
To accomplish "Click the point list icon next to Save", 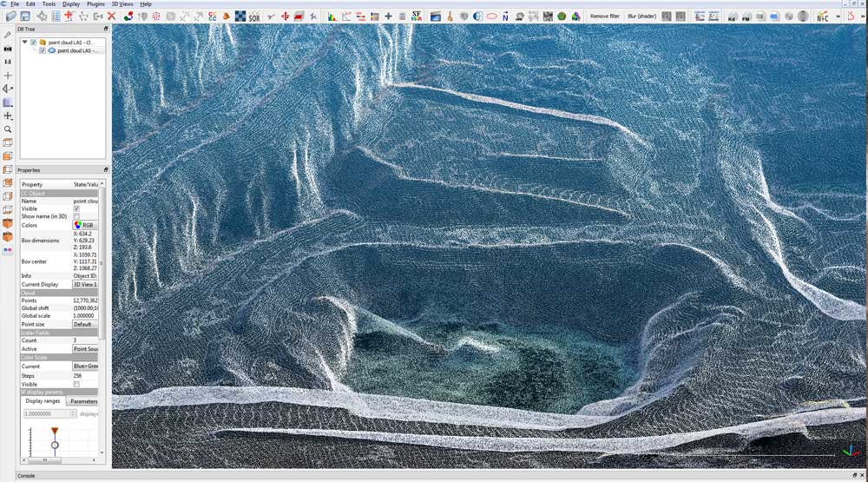I will pyautogui.click(x=56, y=16).
